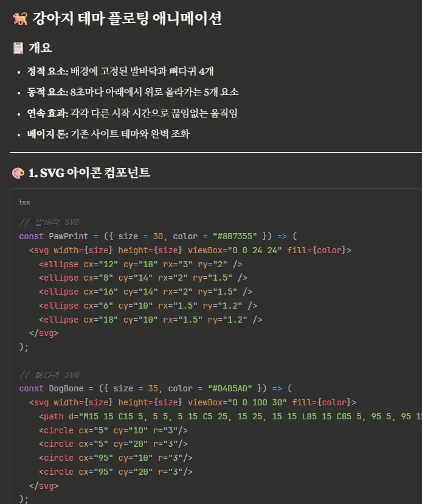Click the ellipse line with cx="8" cy="14"
422x504 pixels.
[143, 278]
